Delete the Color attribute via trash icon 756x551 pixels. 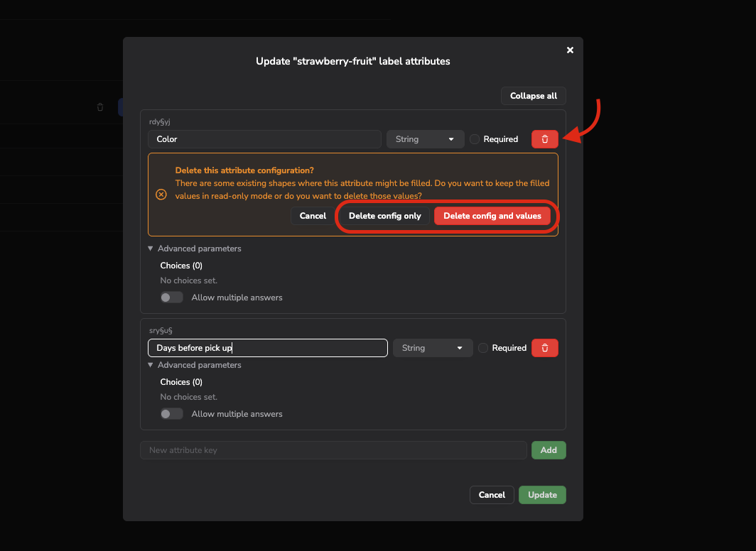545,139
